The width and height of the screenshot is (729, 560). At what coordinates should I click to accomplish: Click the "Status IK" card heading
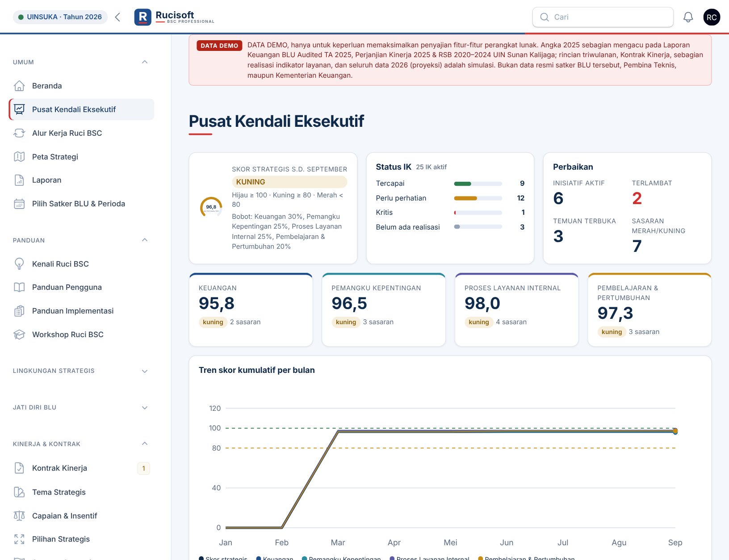click(x=394, y=167)
